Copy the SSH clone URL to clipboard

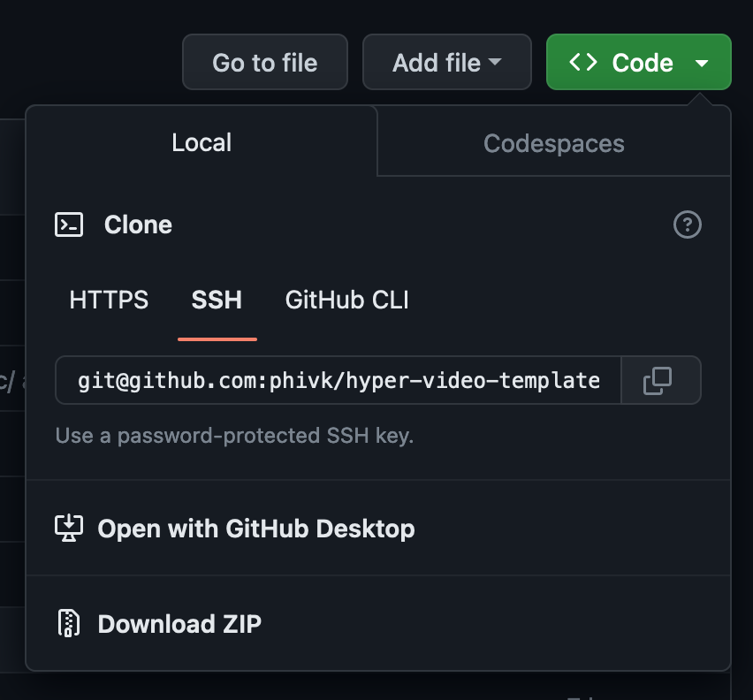(661, 380)
